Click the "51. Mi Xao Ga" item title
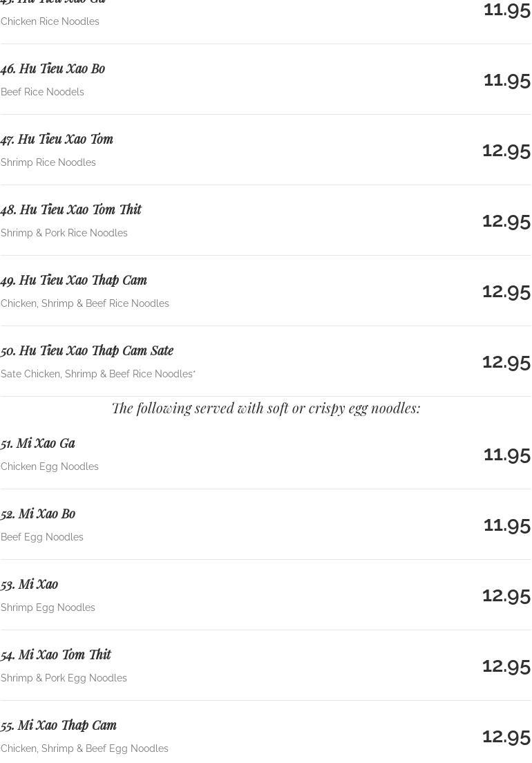The width and height of the screenshot is (532, 763). 38,443
